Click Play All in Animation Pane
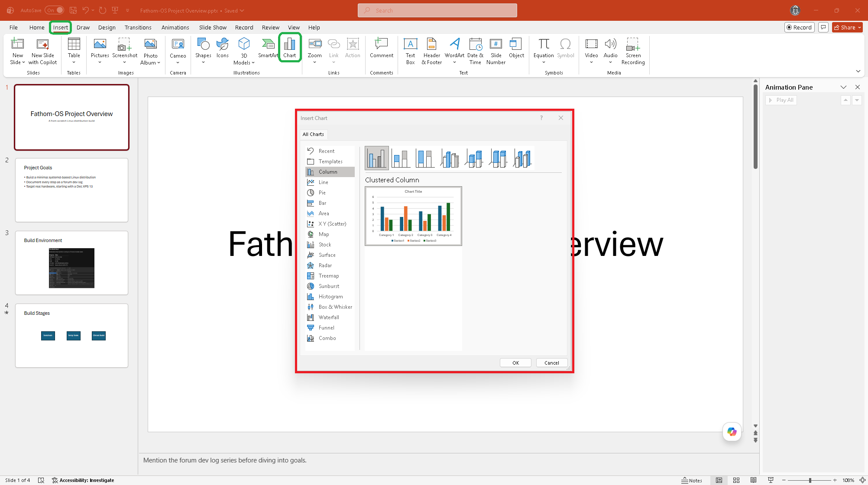868x485 pixels. point(781,100)
